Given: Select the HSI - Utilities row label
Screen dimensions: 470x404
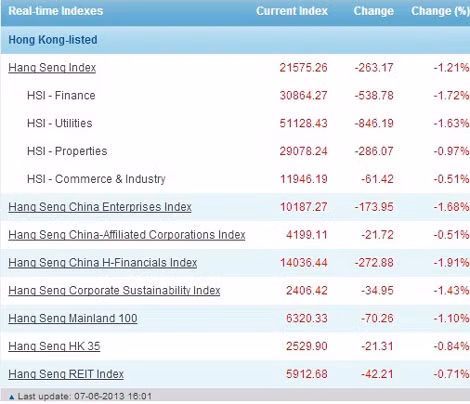Looking at the screenshot, I should [x=60, y=123].
